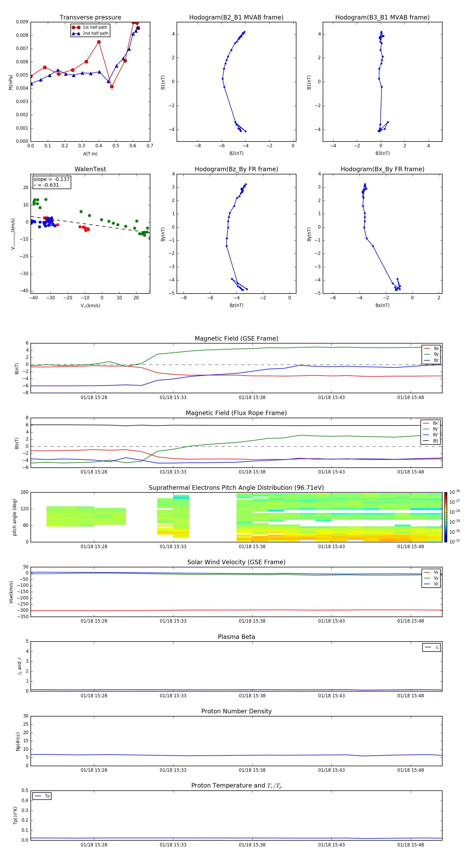Click the 'Plasma Beta' title

click(236, 637)
